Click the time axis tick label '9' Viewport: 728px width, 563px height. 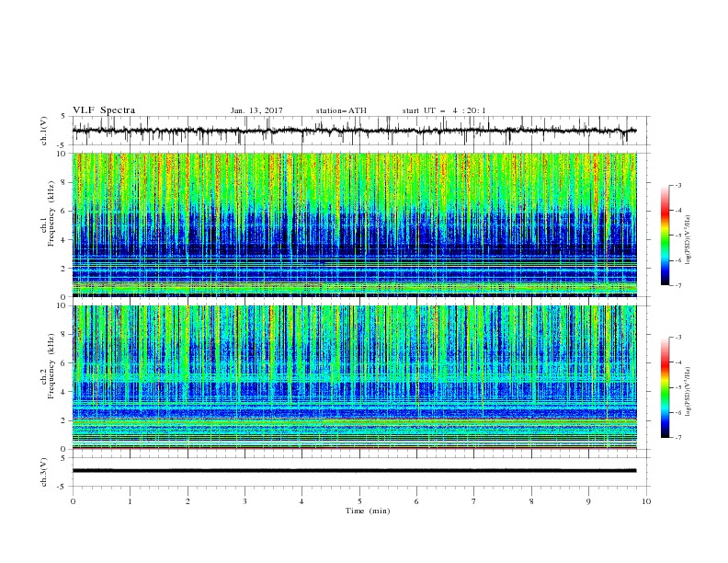[588, 501]
